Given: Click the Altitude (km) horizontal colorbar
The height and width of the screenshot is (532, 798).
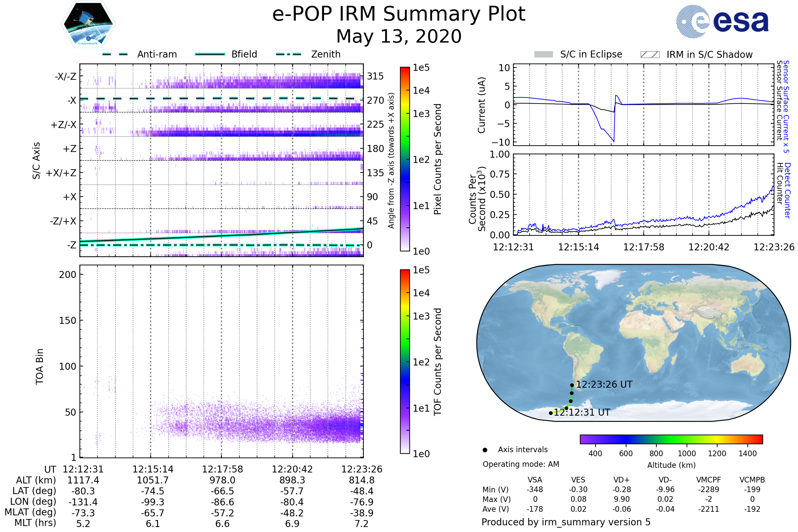Looking at the screenshot, I should [671, 439].
